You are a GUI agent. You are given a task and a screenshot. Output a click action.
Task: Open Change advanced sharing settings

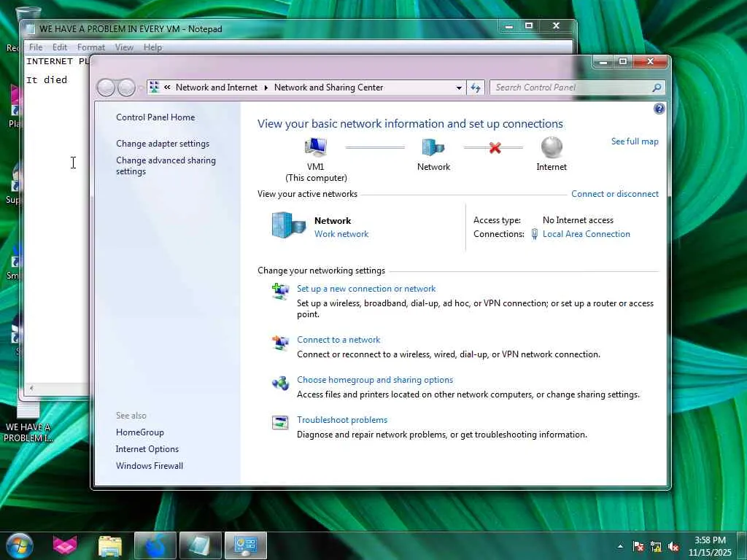(x=166, y=166)
